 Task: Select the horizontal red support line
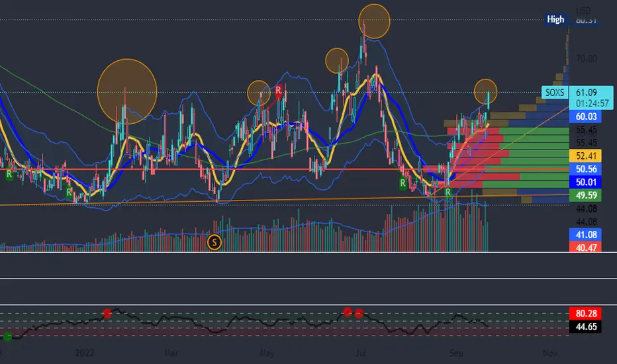tap(285, 169)
